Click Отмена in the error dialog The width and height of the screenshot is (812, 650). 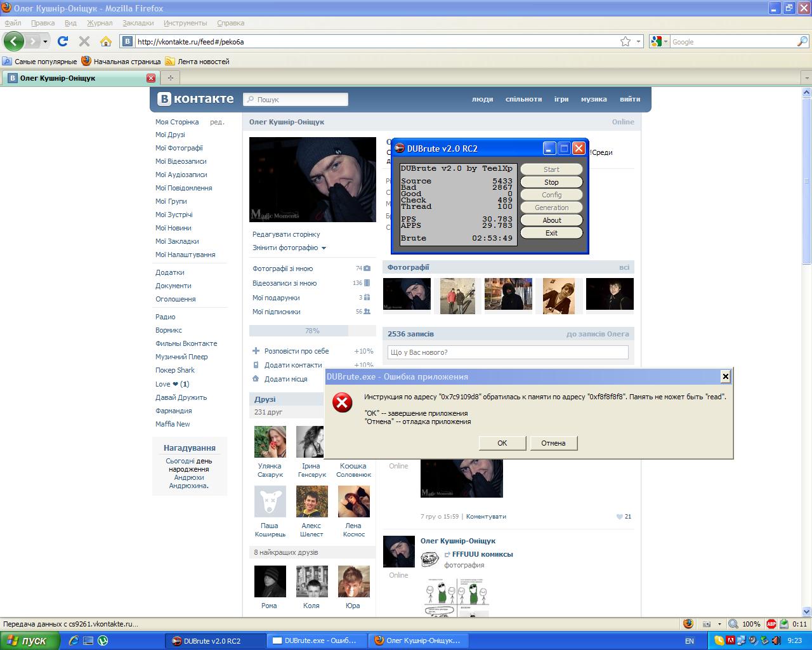point(553,443)
